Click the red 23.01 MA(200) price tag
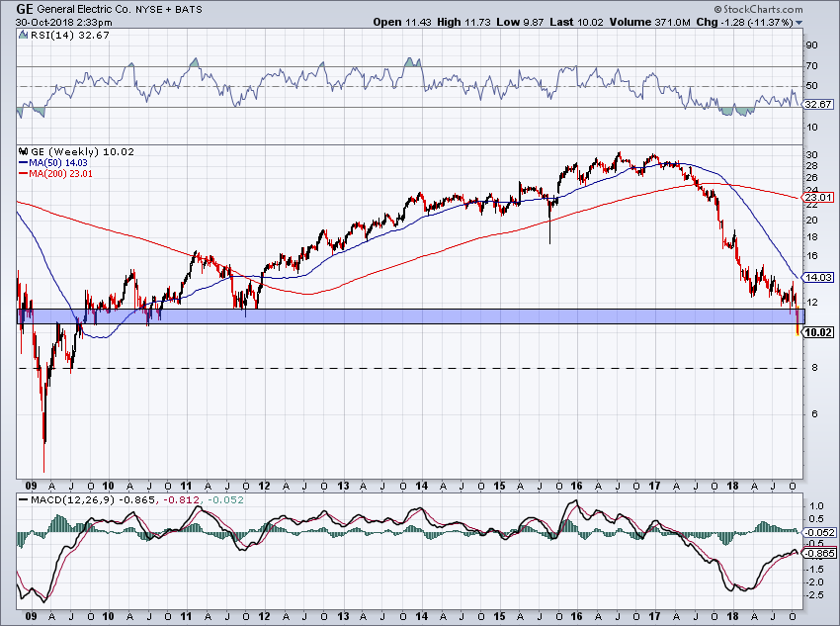 (818, 197)
